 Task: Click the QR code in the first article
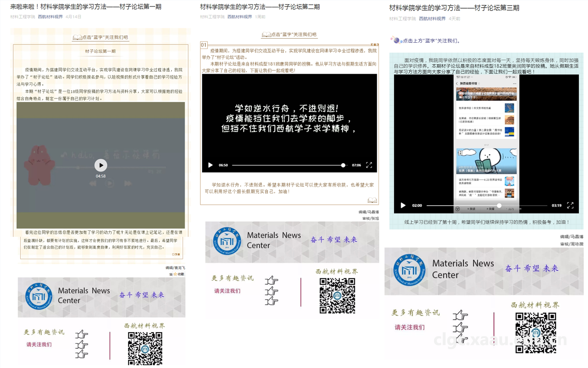click(145, 348)
